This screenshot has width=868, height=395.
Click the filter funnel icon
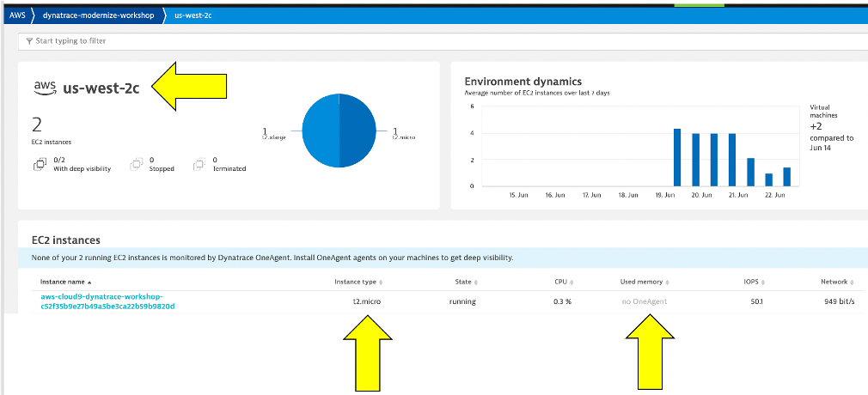pyautogui.click(x=30, y=40)
